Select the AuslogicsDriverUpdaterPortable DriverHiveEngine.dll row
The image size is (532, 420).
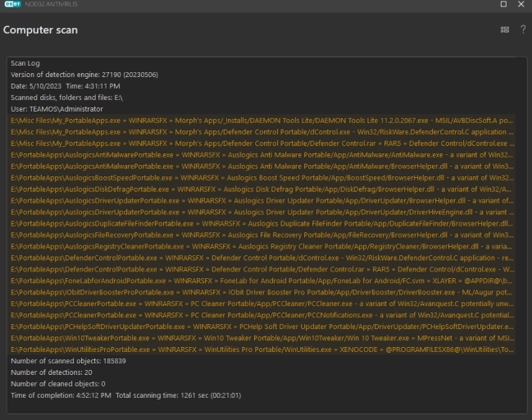coord(262,212)
